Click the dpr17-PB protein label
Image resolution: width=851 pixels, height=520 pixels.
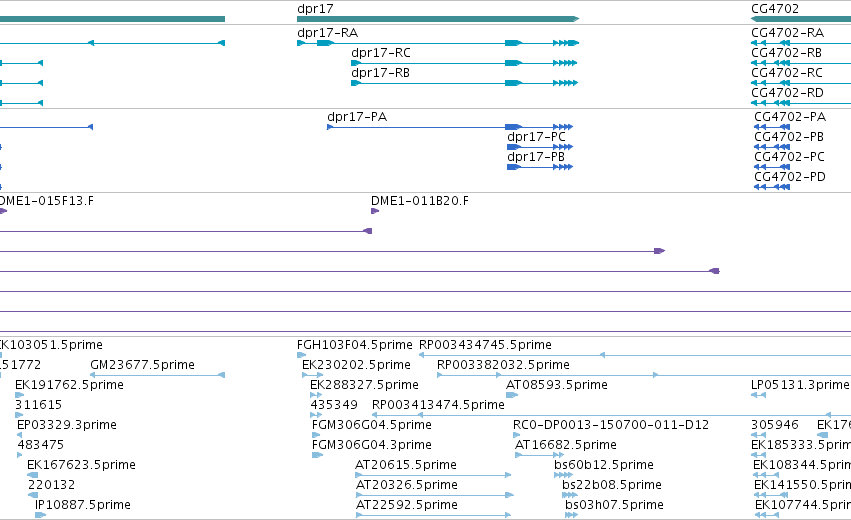click(536, 157)
